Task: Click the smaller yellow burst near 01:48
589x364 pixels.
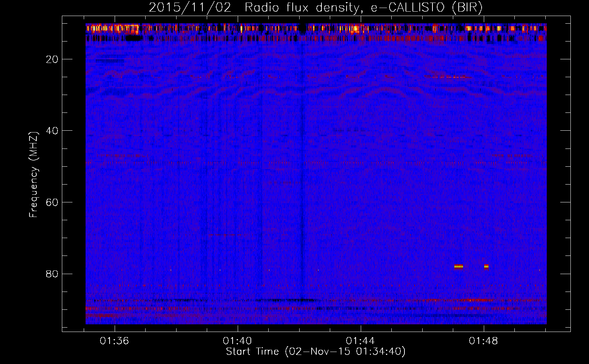Action: (486, 266)
